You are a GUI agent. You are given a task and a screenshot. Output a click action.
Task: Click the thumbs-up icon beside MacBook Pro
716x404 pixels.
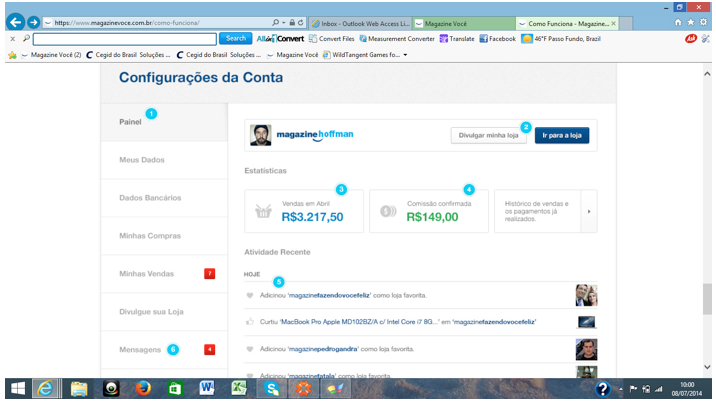pos(250,322)
